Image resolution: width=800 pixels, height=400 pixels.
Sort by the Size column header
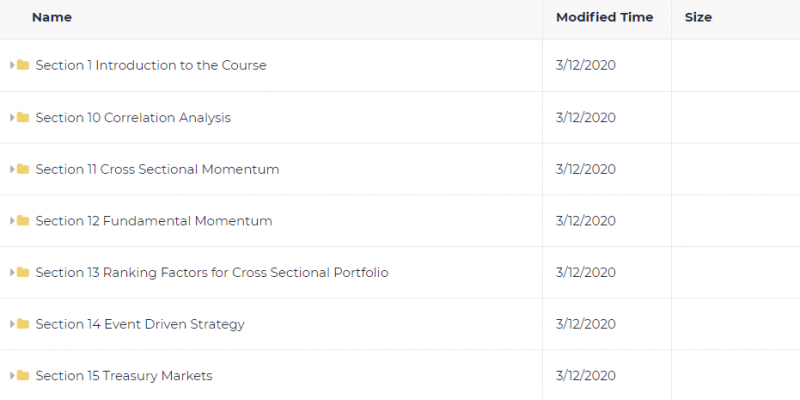tap(698, 17)
